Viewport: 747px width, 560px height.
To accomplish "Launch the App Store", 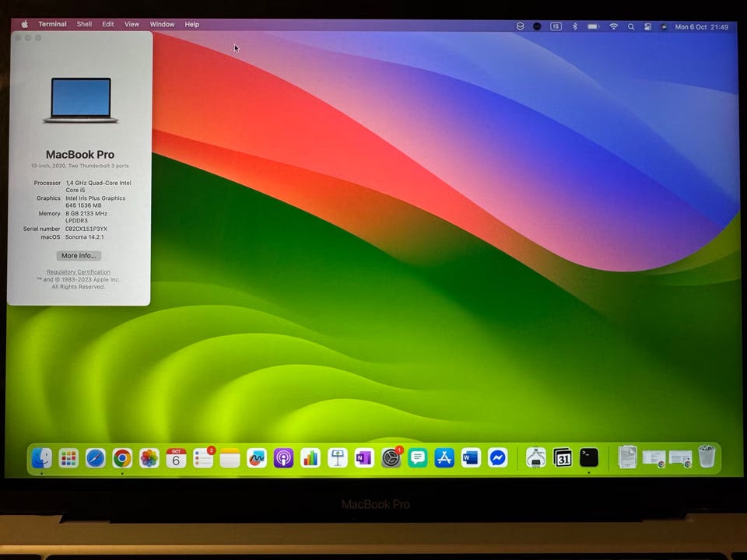I will (444, 458).
